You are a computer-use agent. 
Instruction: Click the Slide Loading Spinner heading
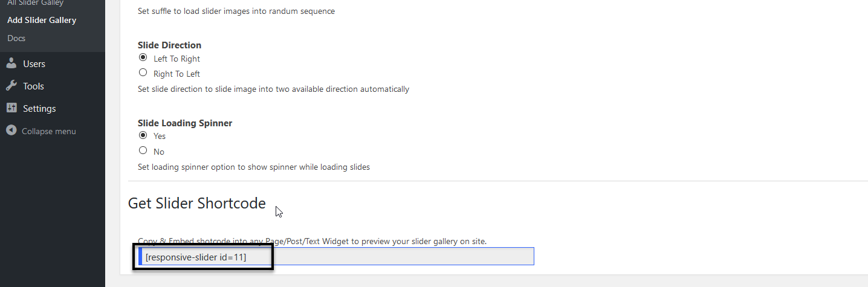click(x=185, y=123)
